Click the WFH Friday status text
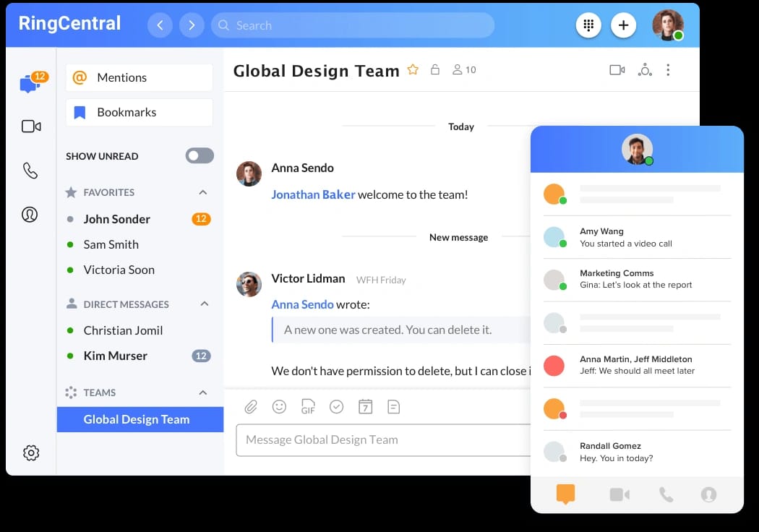 pos(381,280)
